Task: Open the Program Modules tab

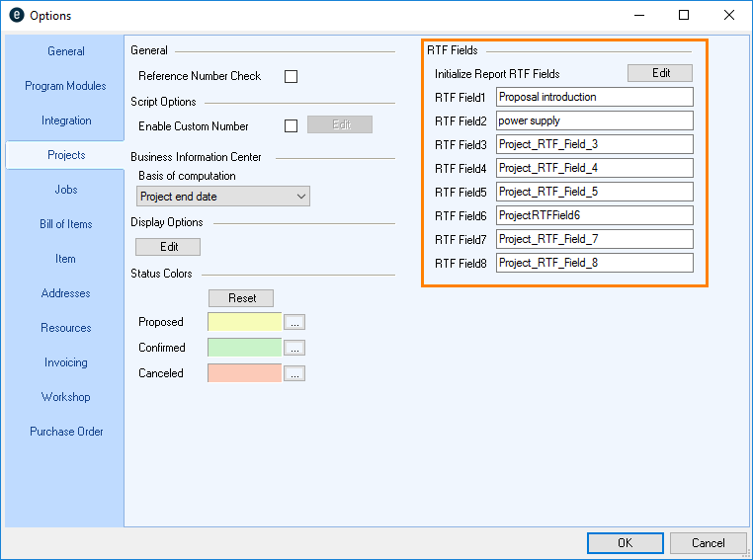Action: (65, 86)
